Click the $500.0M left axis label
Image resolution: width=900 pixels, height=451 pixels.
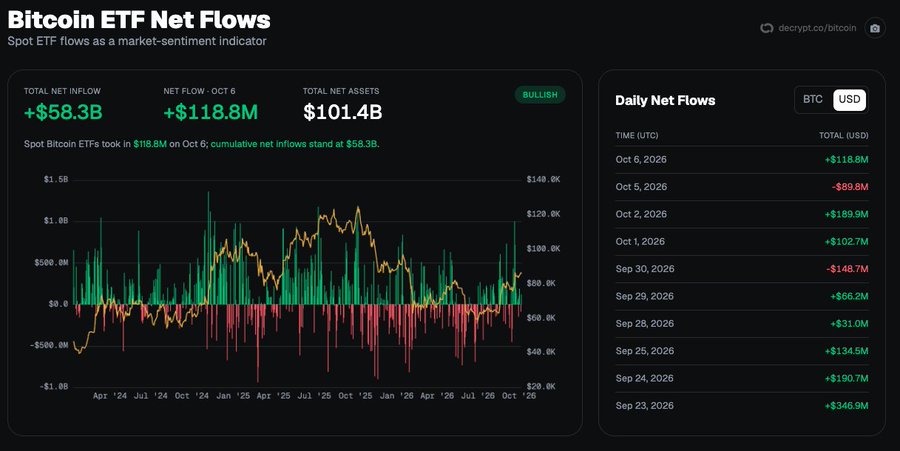pyautogui.click(x=52, y=262)
